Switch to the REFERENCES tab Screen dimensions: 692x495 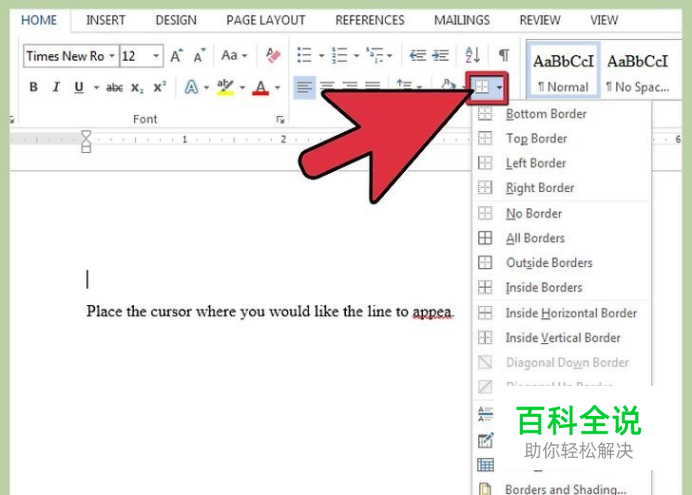[370, 20]
